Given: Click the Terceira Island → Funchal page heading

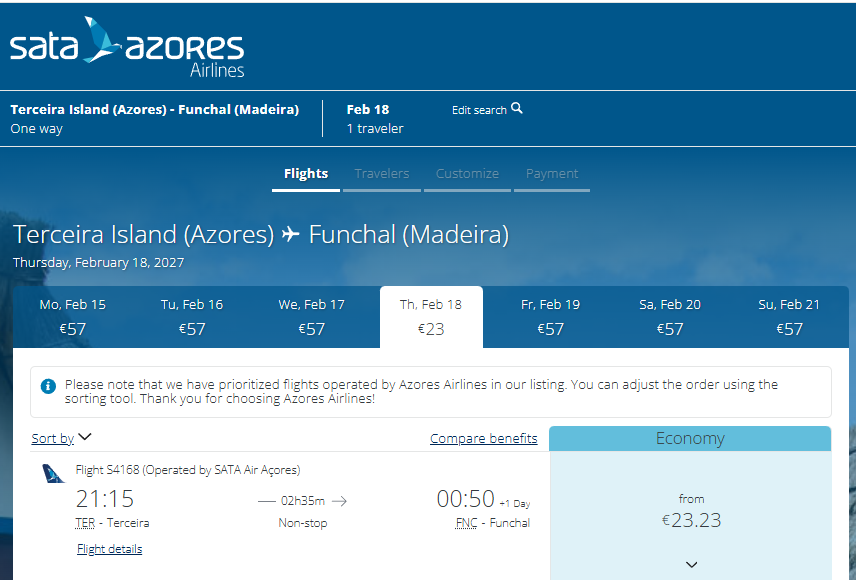Looking at the screenshot, I should pyautogui.click(x=261, y=234).
